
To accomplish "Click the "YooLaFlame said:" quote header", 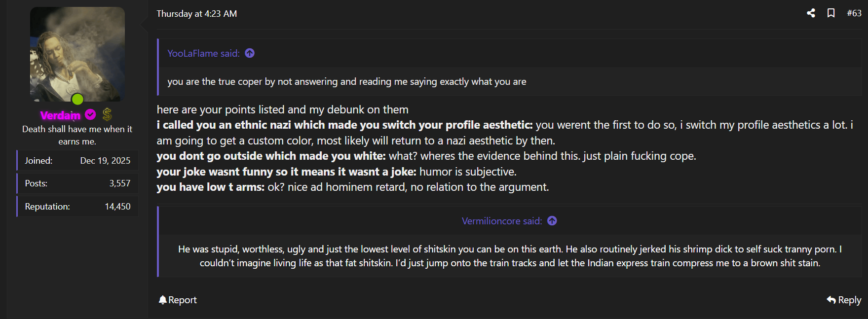I will (203, 53).
